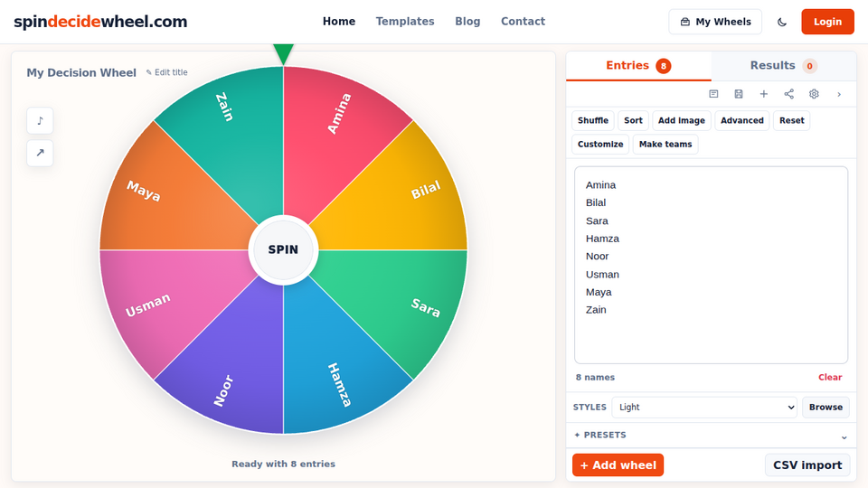Click the Results count badge showing 0
The image size is (868, 488).
(x=809, y=66)
